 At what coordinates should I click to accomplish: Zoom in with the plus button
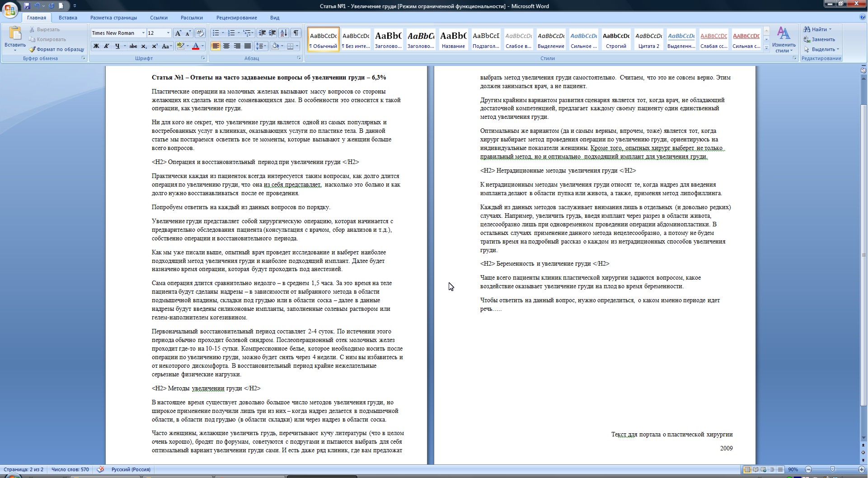[x=862, y=469]
